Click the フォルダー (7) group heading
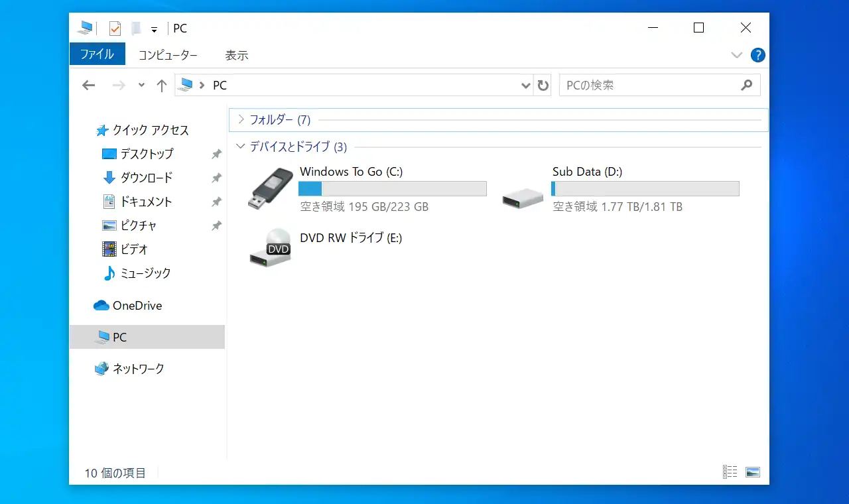Viewport: 849px width, 504px height. click(280, 120)
